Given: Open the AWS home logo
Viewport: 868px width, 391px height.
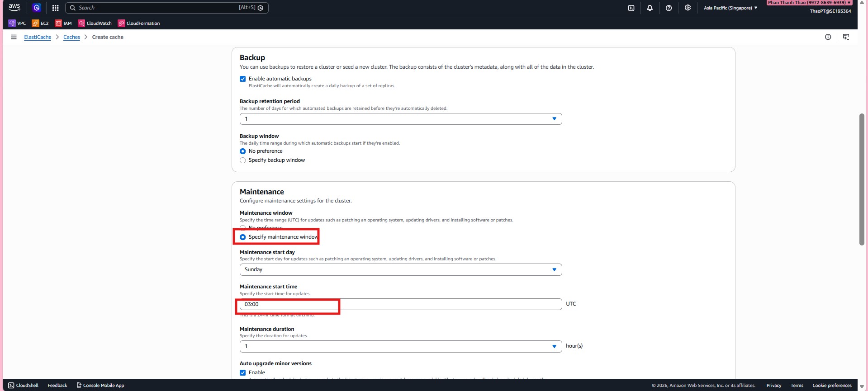Looking at the screenshot, I should tap(14, 7).
